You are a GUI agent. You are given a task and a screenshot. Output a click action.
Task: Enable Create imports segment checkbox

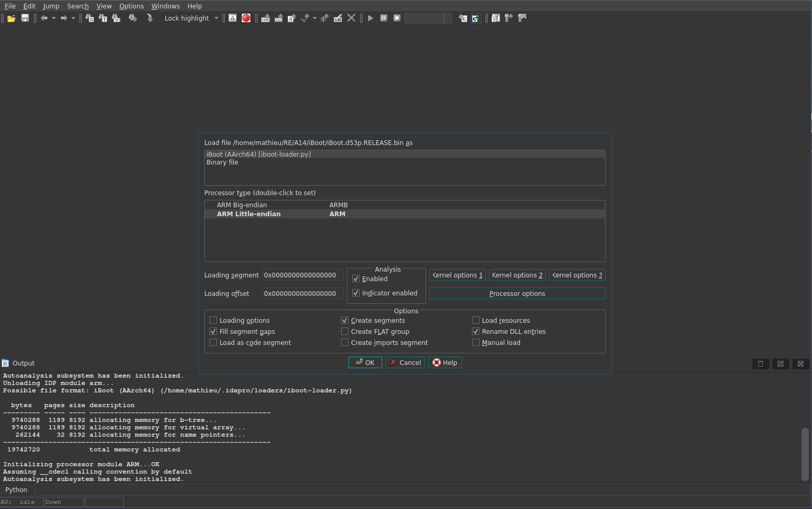pyautogui.click(x=345, y=342)
